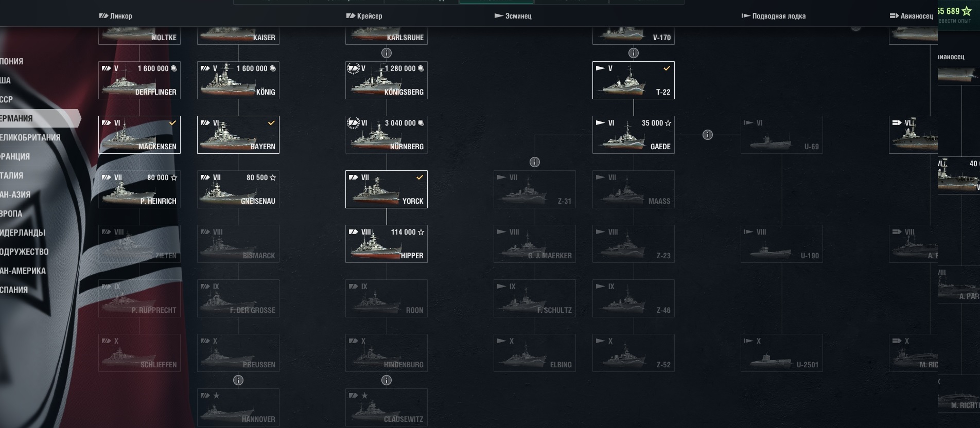
Task: Click info icon below Hindenburg
Action: tap(387, 380)
